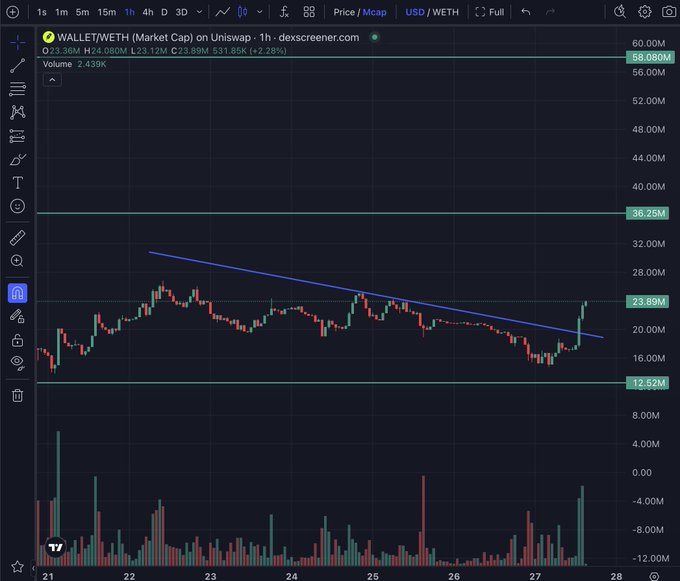This screenshot has height=581, width=680.
Task: Toggle lock all drawings
Action: click(x=17, y=340)
